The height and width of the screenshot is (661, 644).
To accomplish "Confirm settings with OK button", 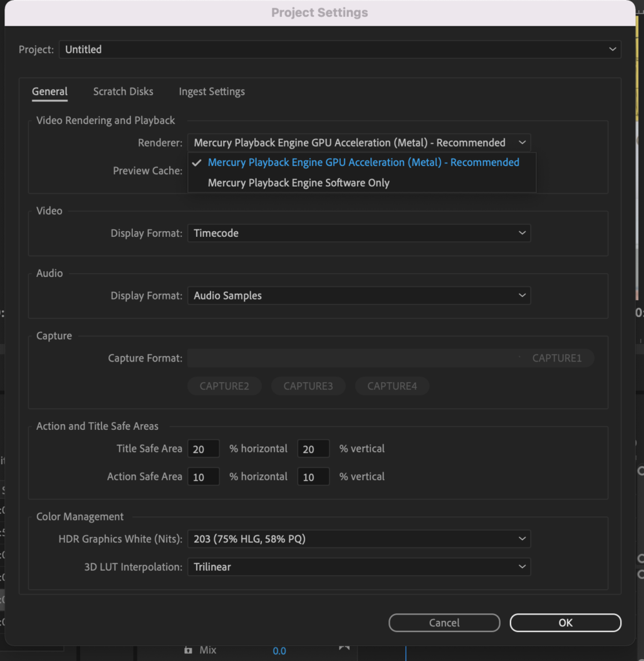I will pos(565,623).
